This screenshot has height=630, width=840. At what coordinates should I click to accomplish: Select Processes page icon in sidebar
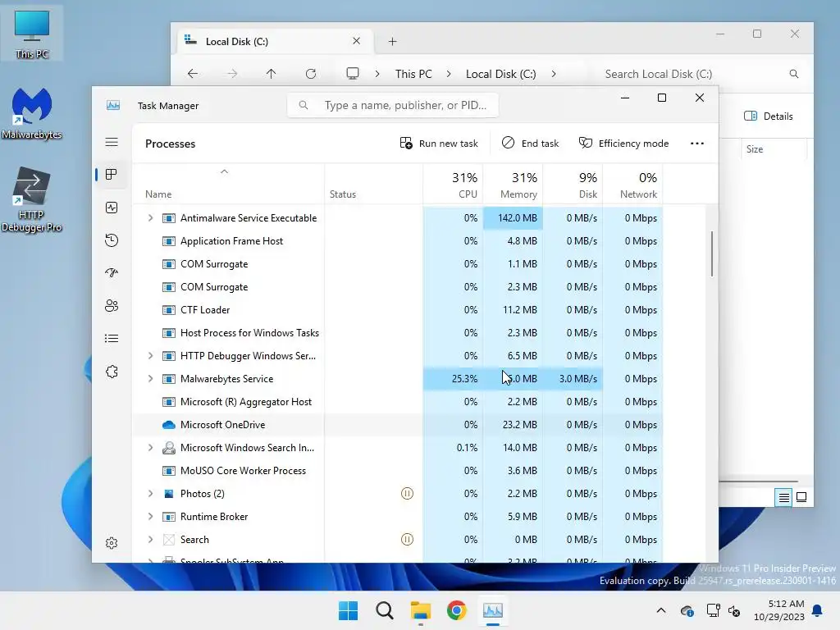pyautogui.click(x=112, y=175)
